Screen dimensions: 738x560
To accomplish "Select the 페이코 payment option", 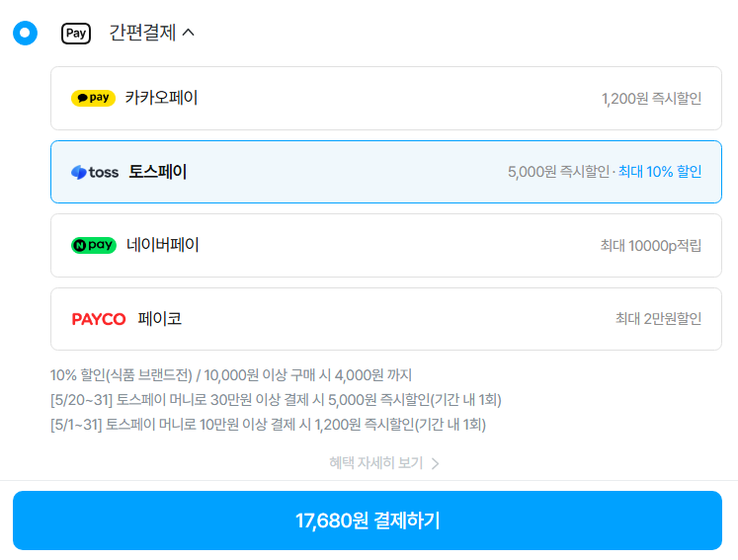I will click(386, 319).
